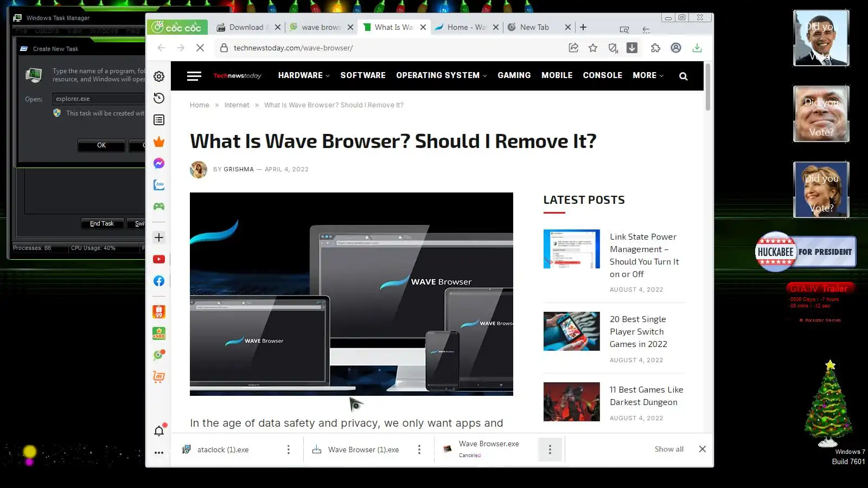Open 20 Best Single Player Switch Games post
The image size is (868, 488).
638,331
